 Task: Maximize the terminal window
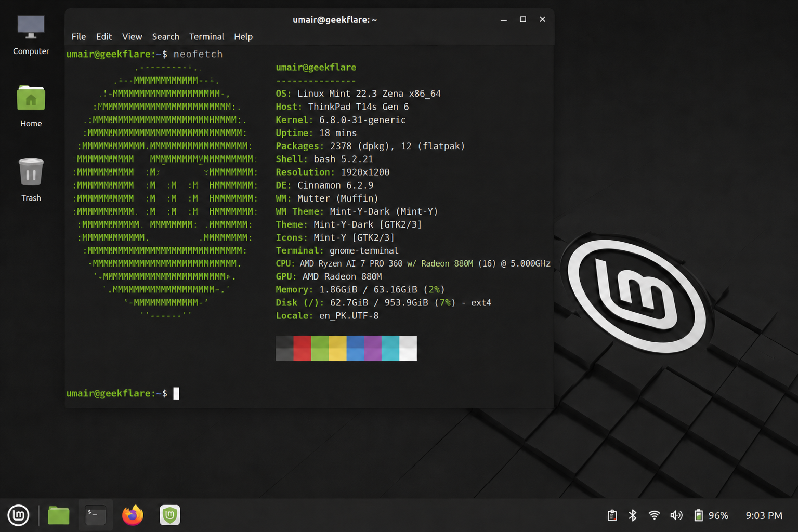tap(523, 20)
